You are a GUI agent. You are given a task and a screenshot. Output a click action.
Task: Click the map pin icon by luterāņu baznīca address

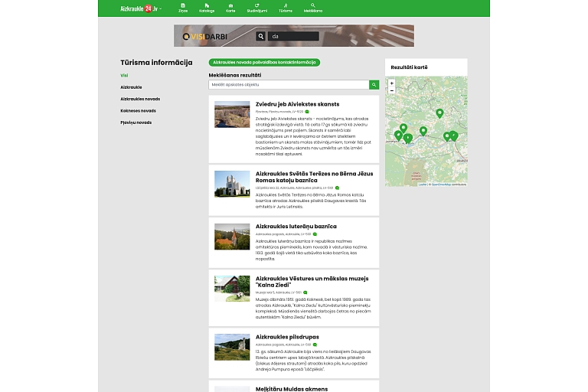pyautogui.click(x=315, y=234)
